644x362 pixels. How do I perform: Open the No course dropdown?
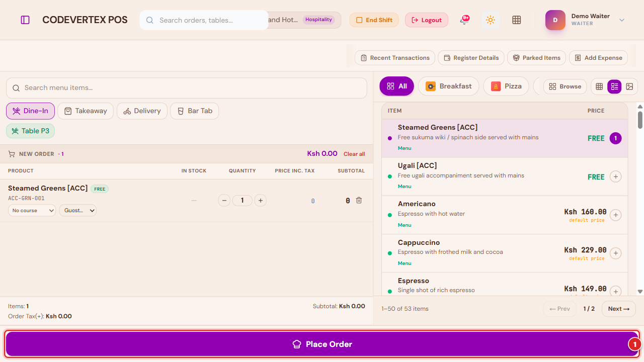pos(32,211)
